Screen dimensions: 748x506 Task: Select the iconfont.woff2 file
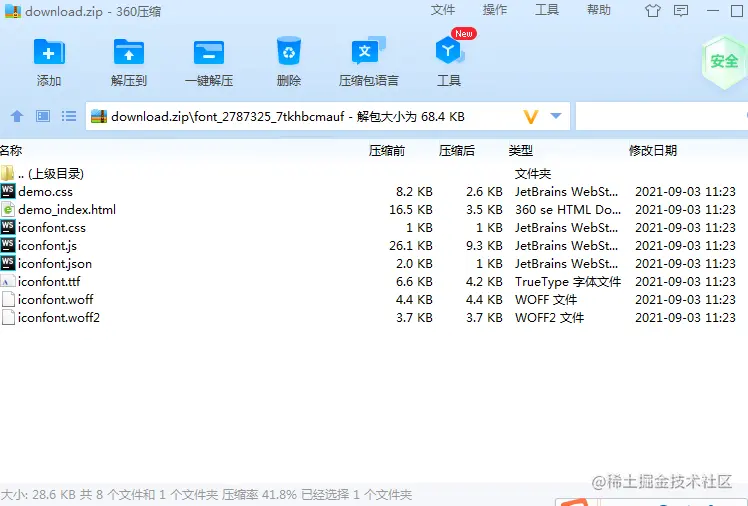tap(374, 318)
